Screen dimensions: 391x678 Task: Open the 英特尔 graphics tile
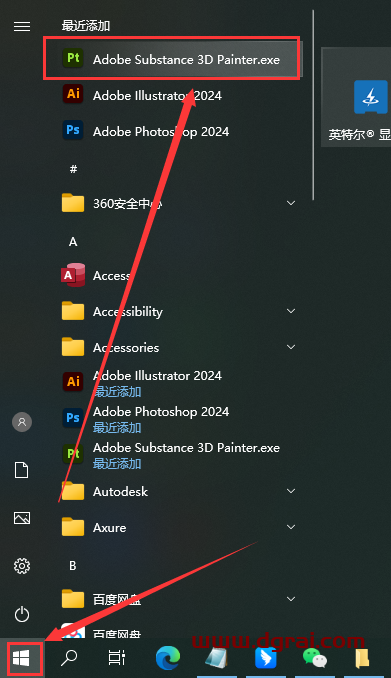tap(356, 97)
